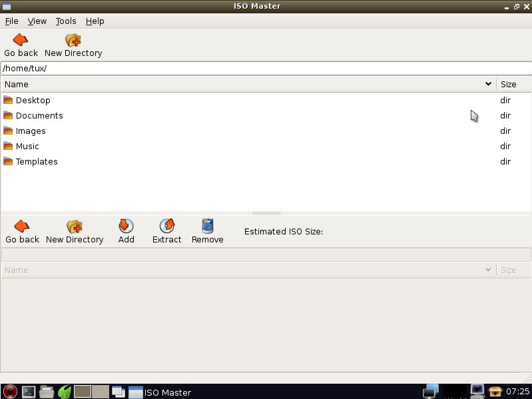Open the red start menu icon in taskbar
The image size is (532, 399).
[x=10, y=392]
